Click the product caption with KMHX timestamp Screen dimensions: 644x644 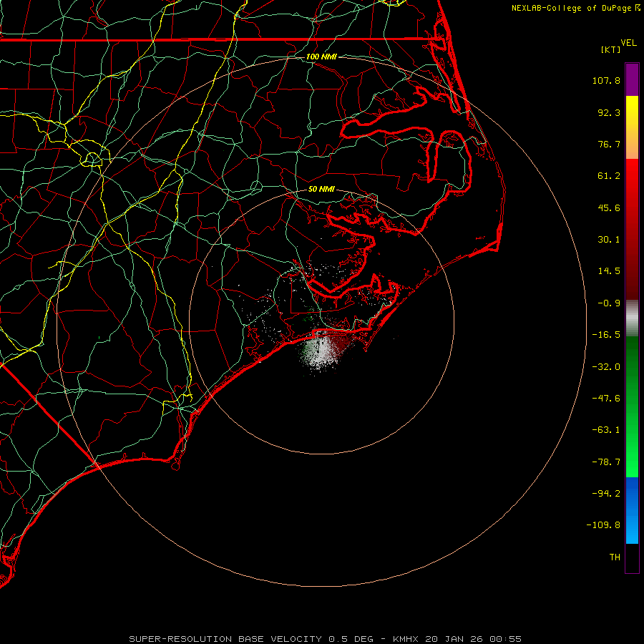[x=326, y=639]
